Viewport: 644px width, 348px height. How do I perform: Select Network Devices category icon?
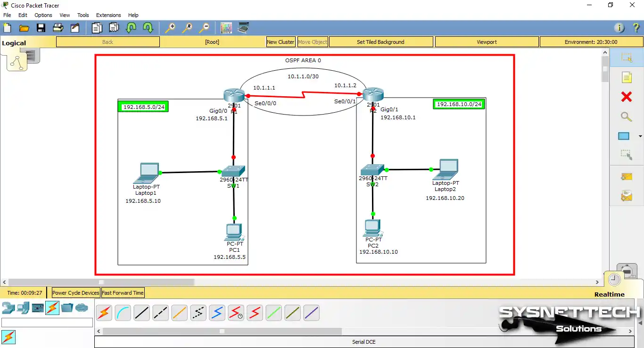point(8,308)
